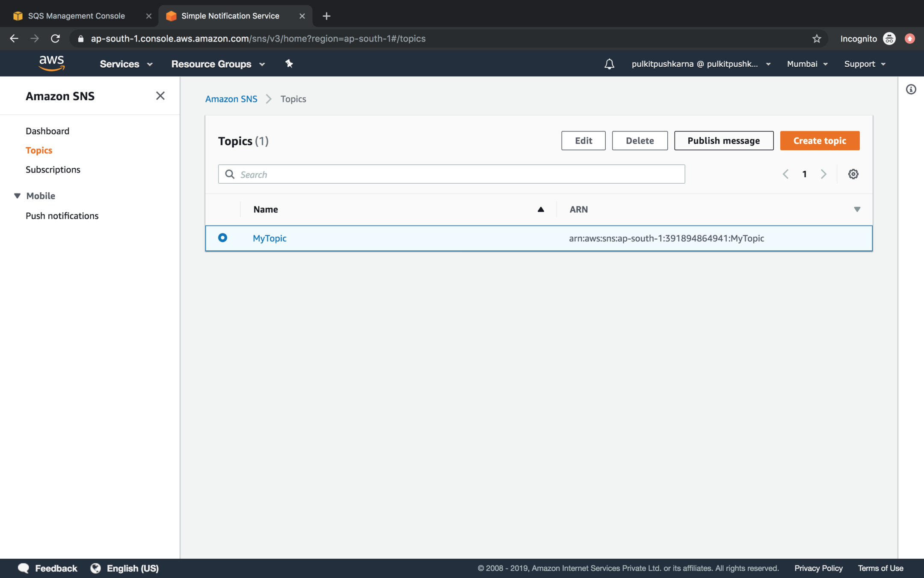924x578 pixels.
Task: Go to next page of topics
Action: pyautogui.click(x=823, y=174)
